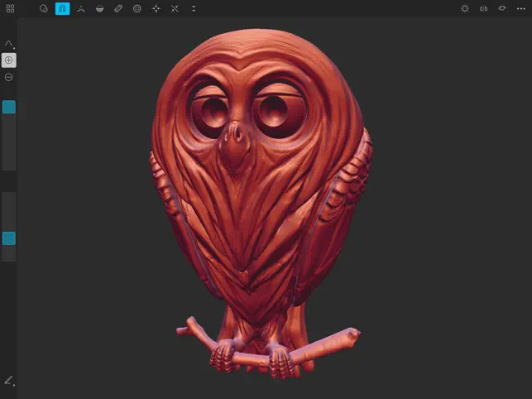This screenshot has height=399, width=532.
Task: Toggle the eye visibility icon
Action: pos(502,8)
